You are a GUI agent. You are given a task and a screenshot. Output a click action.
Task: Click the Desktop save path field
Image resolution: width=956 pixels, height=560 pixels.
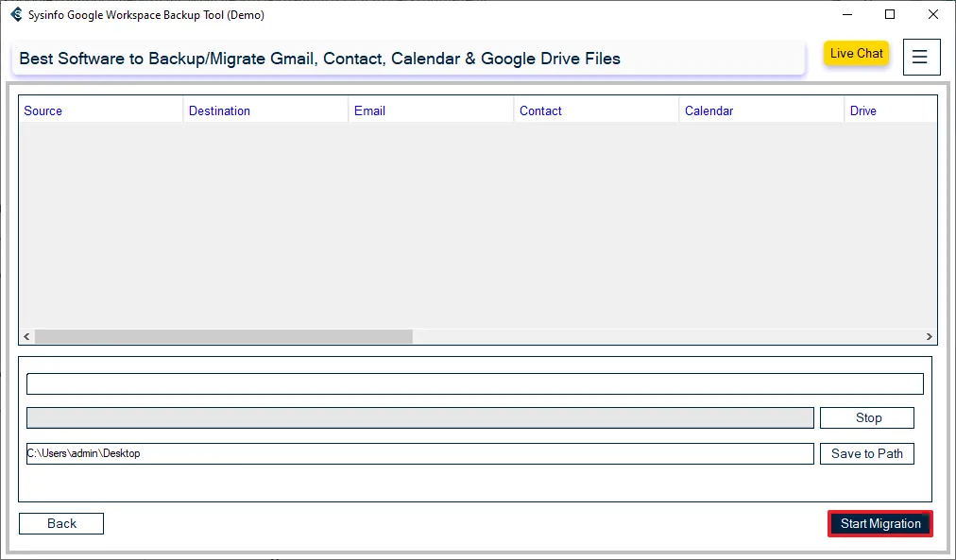(419, 454)
